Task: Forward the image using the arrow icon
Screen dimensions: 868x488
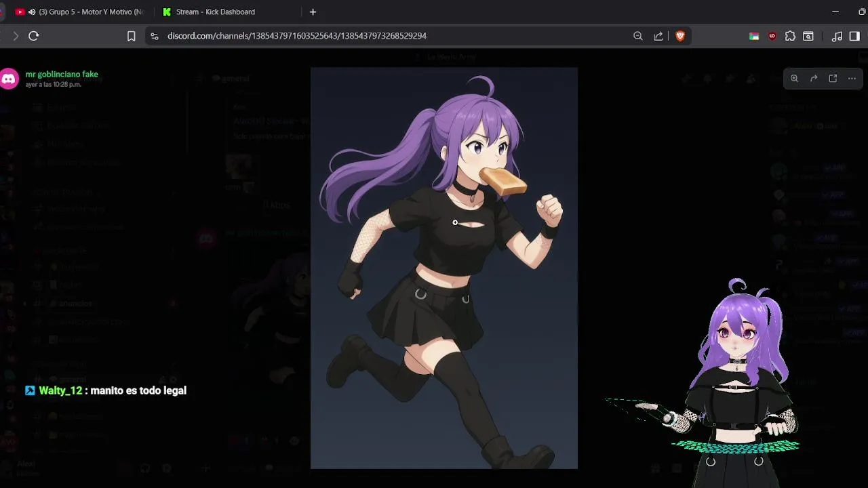Action: point(814,78)
